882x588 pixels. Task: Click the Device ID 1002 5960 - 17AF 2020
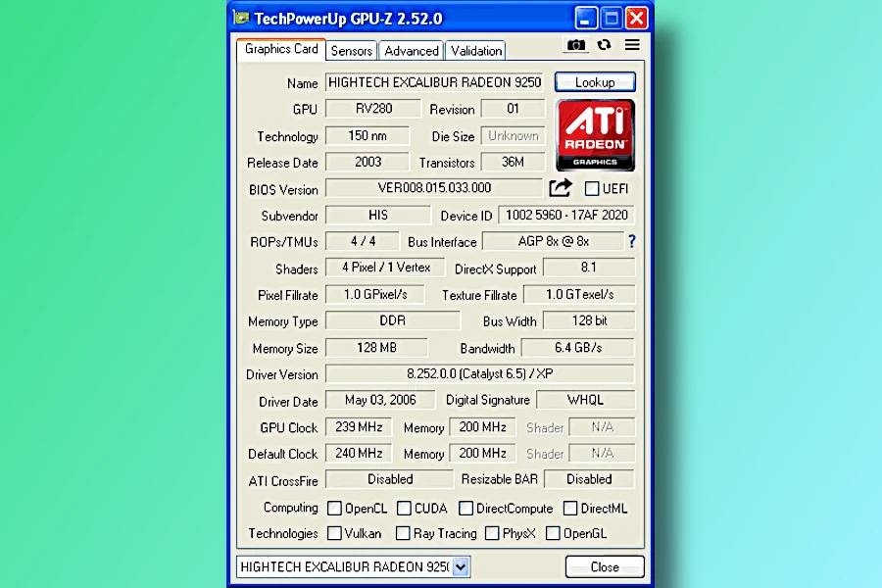click(566, 215)
